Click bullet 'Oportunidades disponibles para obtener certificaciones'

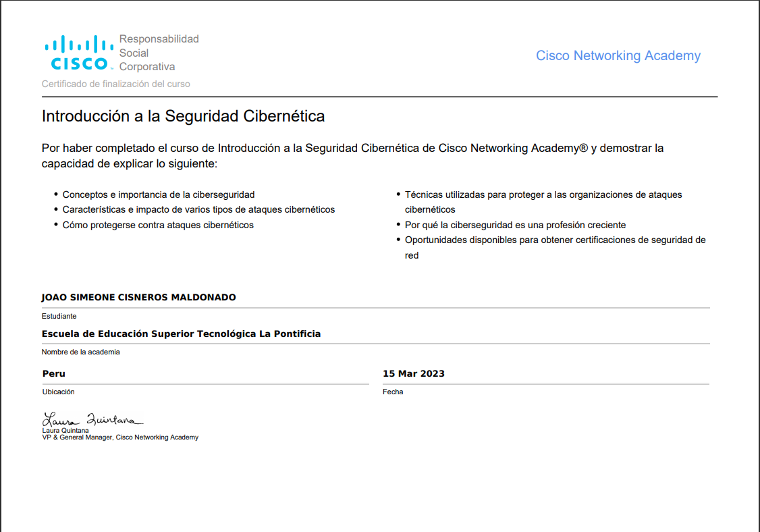coord(555,247)
